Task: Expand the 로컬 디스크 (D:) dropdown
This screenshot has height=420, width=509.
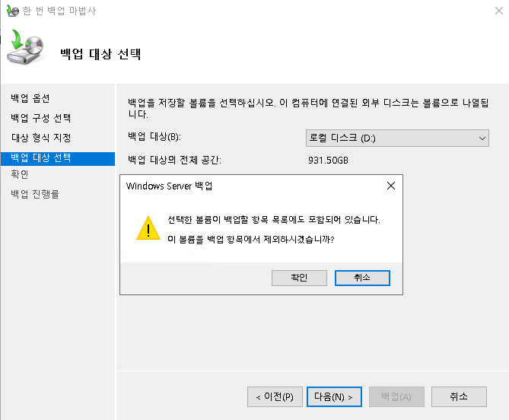Action: coord(396,138)
